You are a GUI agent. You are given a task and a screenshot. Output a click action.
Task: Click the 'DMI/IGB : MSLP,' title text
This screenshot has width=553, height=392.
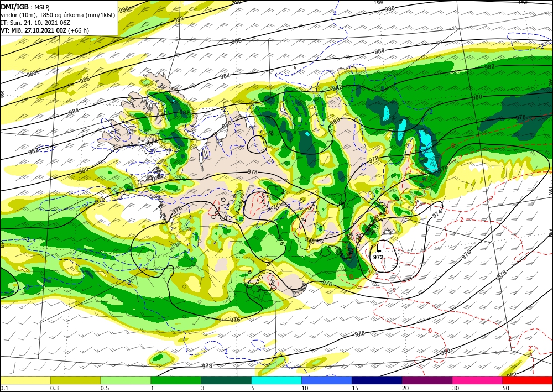25,6
